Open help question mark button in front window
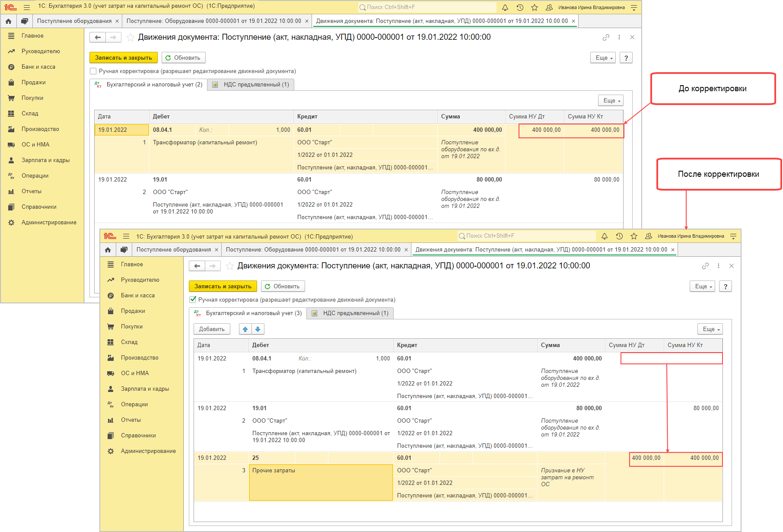This screenshot has height=532, width=783. point(726,287)
